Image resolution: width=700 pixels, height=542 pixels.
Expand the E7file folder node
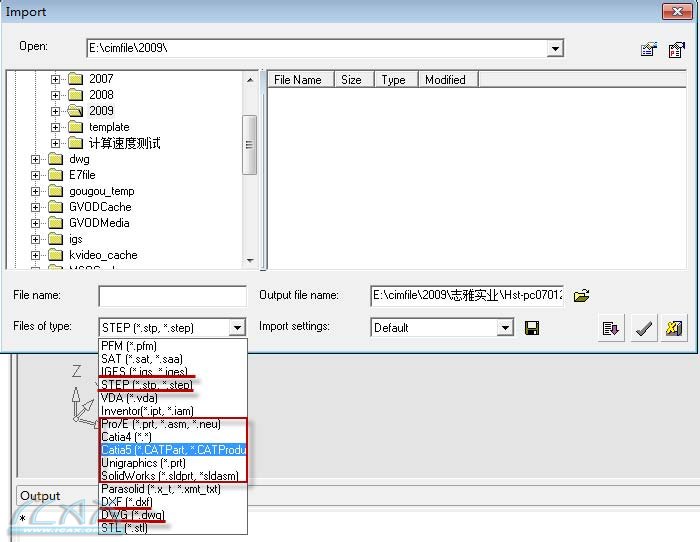tap(35, 175)
